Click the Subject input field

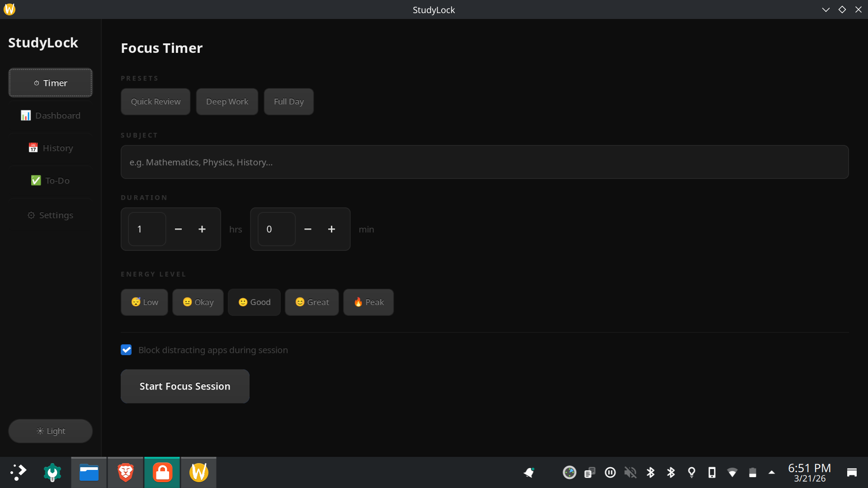[x=484, y=162]
